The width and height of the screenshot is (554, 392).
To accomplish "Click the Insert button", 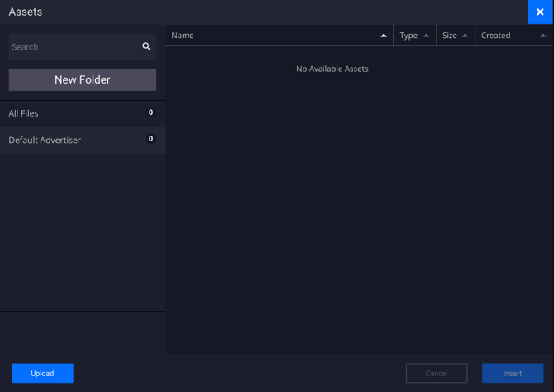I will point(513,373).
